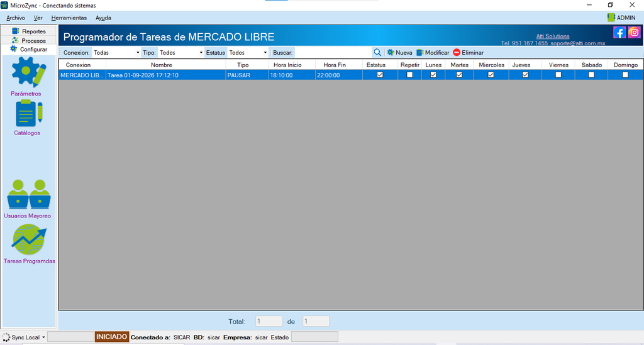The height and width of the screenshot is (345, 644).
Task: Select the 'PAUSAR' cell
Action: (x=247, y=75)
